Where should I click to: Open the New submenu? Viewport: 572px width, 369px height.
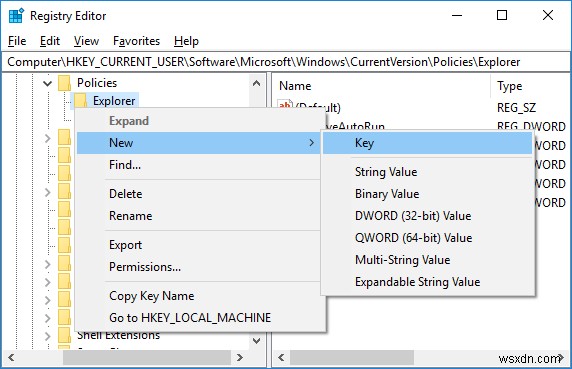point(198,143)
